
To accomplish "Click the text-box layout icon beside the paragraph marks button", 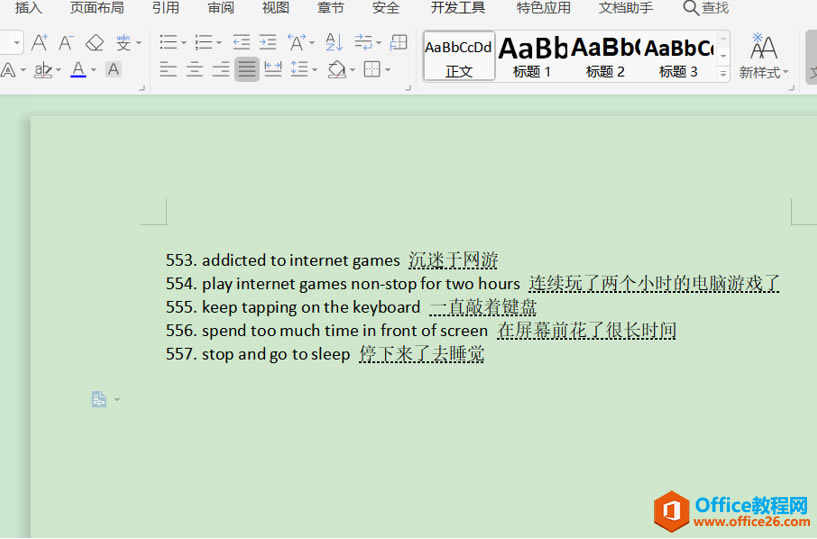I will pyautogui.click(x=399, y=42).
